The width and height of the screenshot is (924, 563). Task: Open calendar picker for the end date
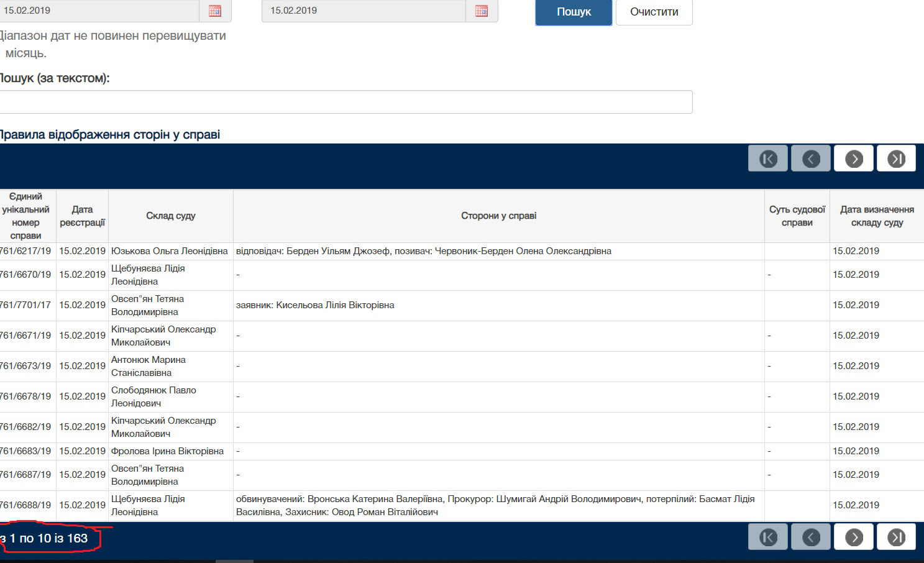click(x=481, y=11)
